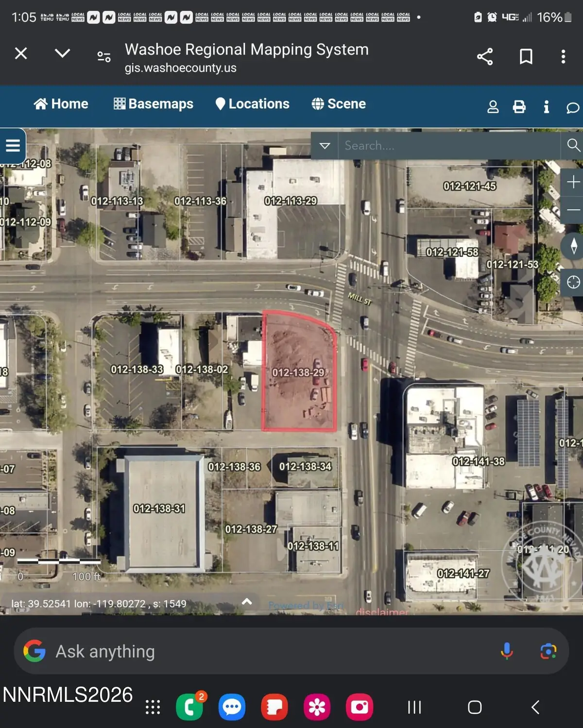The image size is (583, 728).
Task: Open the hamburger layers menu
Action: pos(12,145)
